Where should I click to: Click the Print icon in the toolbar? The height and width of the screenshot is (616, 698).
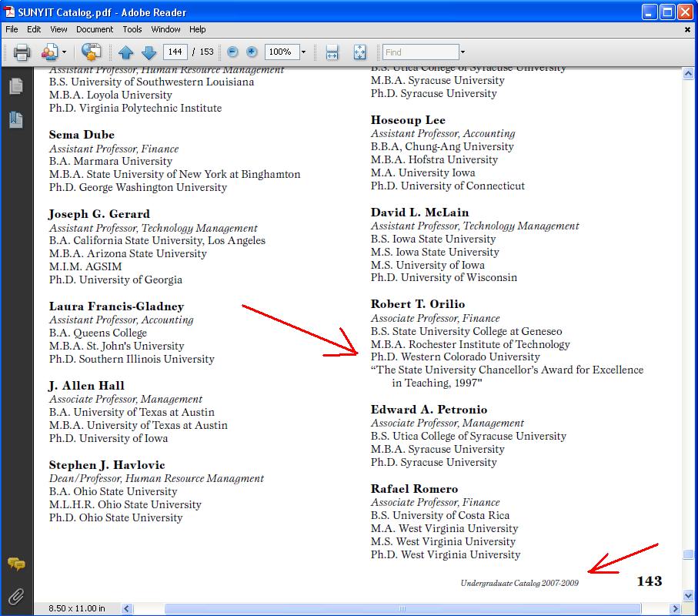[22, 52]
